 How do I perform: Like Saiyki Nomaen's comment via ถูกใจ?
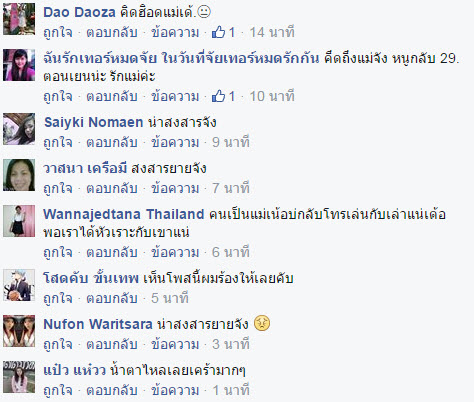[58, 142]
